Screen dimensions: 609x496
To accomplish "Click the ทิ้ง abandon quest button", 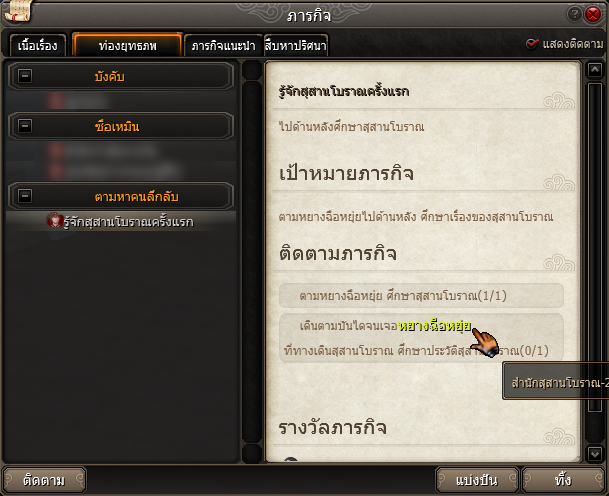I will click(x=563, y=480).
